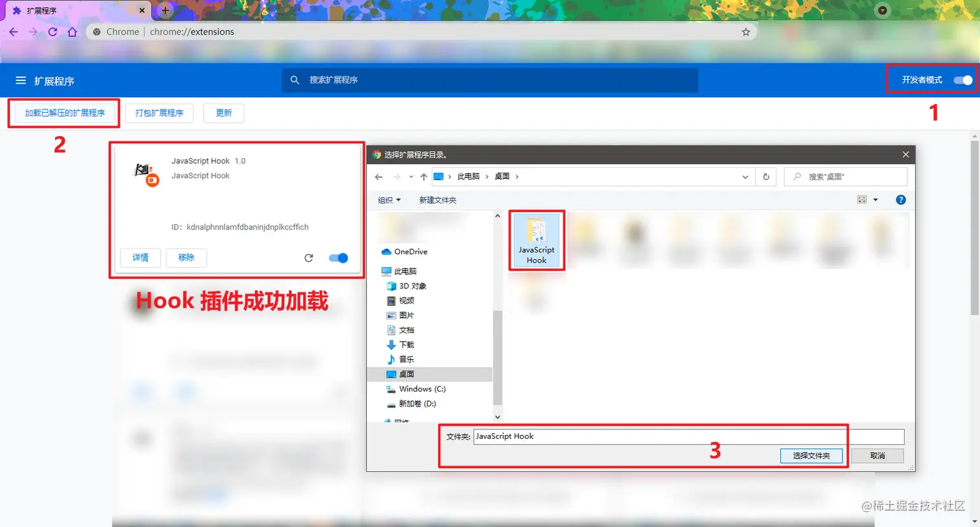Select 此电脑 in the navigation pane
The height and width of the screenshot is (527, 980).
pos(399,271)
